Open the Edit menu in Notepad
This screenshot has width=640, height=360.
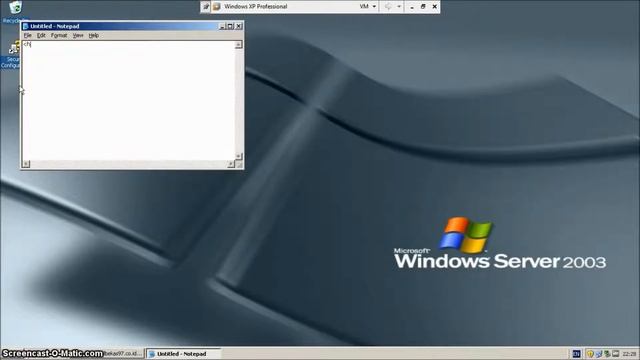[x=41, y=36]
